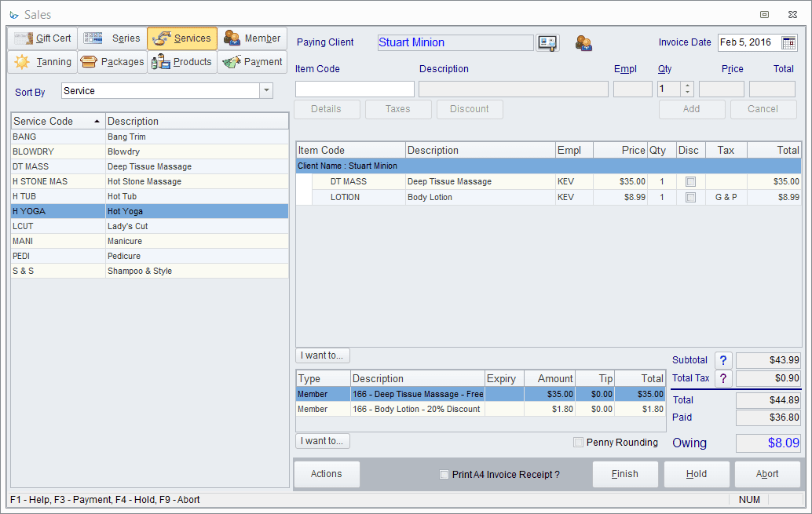812x514 pixels.
Task: Click the Invoice Date field
Action: [749, 42]
